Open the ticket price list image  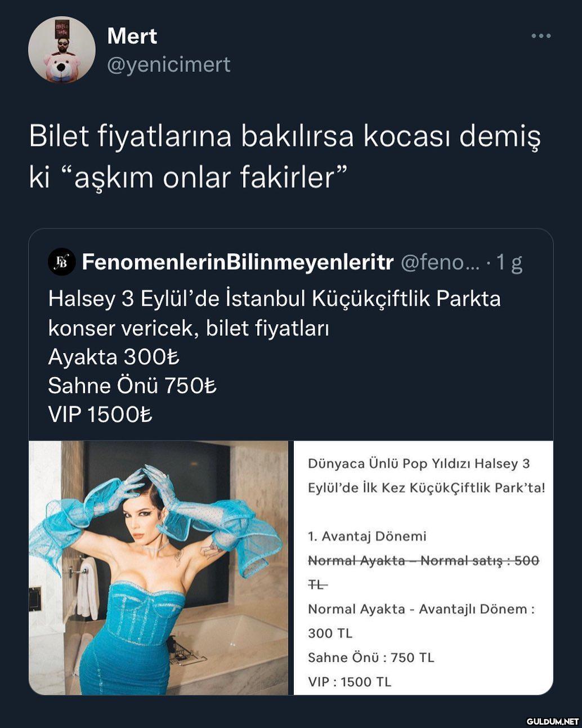pos(423,568)
